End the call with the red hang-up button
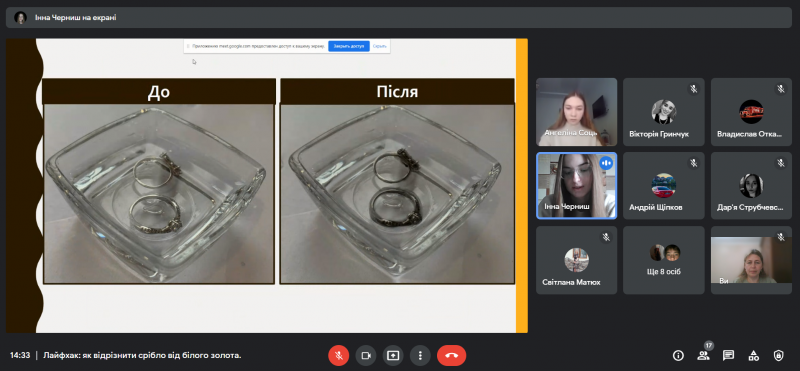The image size is (800, 371). [x=452, y=355]
